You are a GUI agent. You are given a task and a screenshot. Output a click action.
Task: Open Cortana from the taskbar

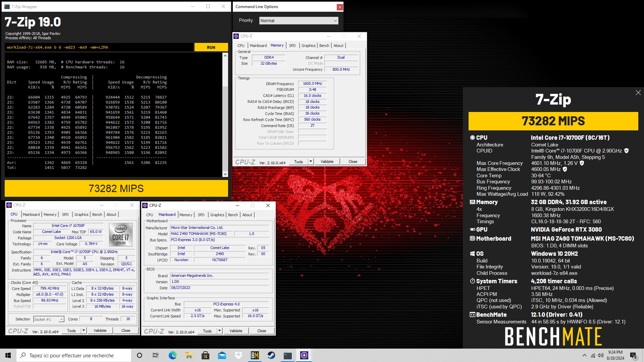[x=140, y=355]
